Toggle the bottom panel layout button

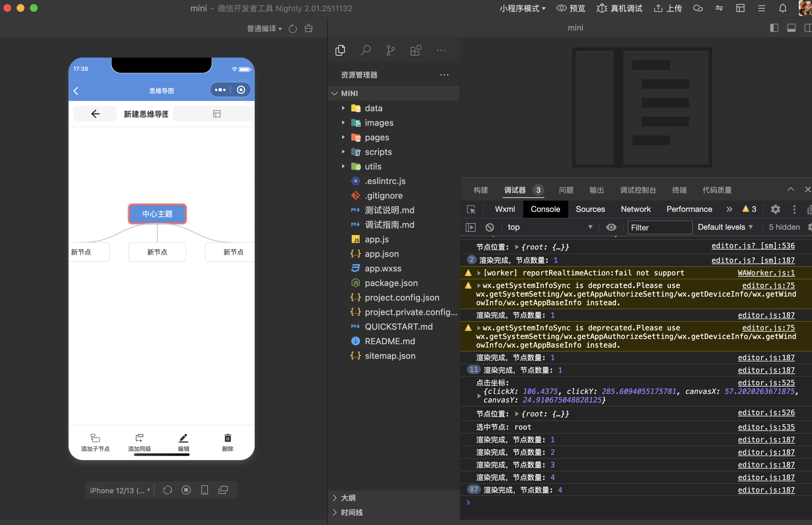[791, 28]
